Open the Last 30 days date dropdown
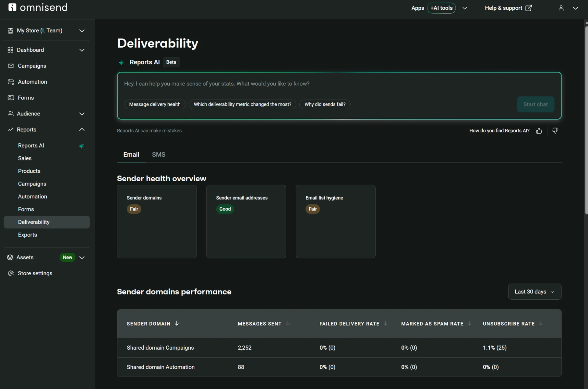Screen dimensions: 588x389 point(534,292)
